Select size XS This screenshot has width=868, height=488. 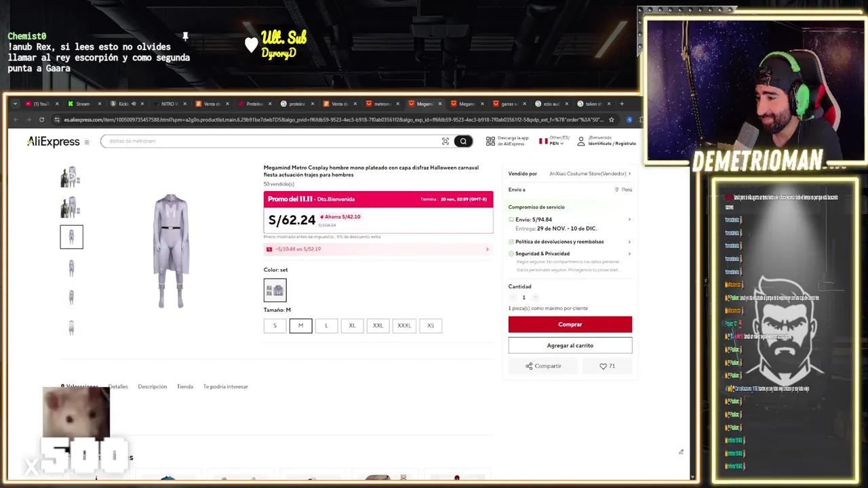tap(431, 325)
